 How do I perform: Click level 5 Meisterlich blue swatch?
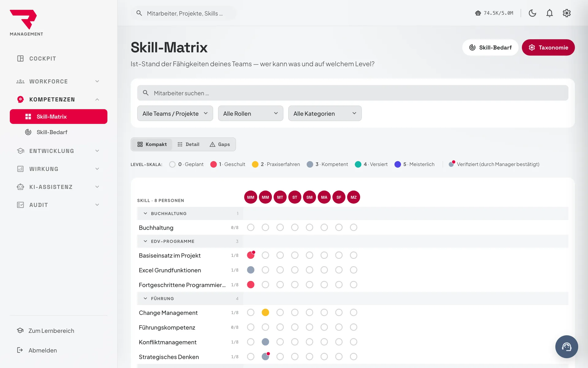(398, 164)
